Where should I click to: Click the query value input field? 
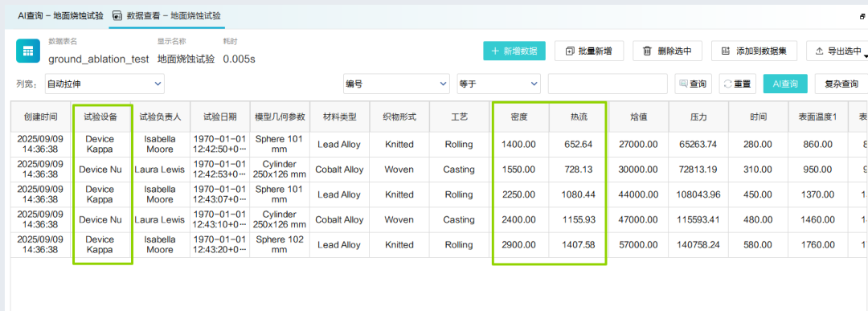click(x=608, y=84)
